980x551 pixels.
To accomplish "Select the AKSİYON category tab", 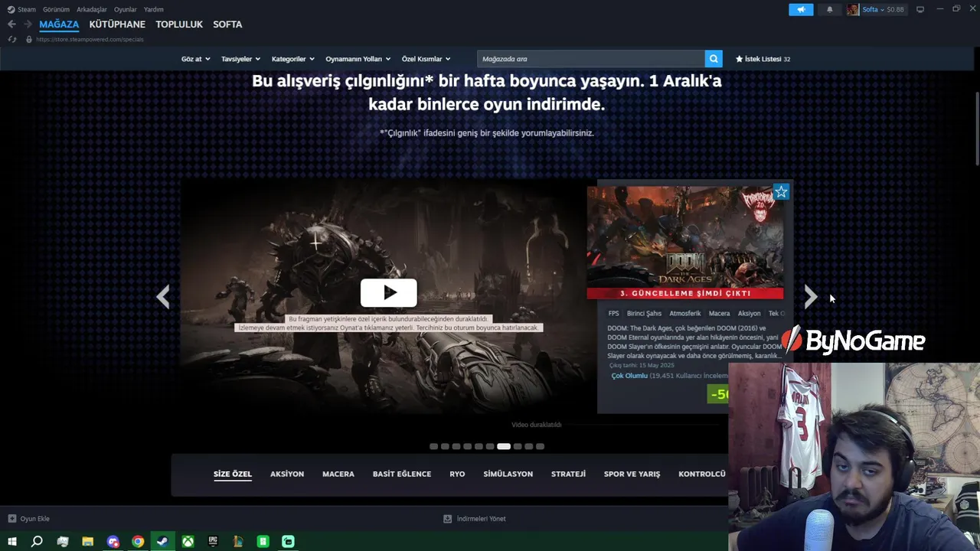I will pyautogui.click(x=287, y=474).
